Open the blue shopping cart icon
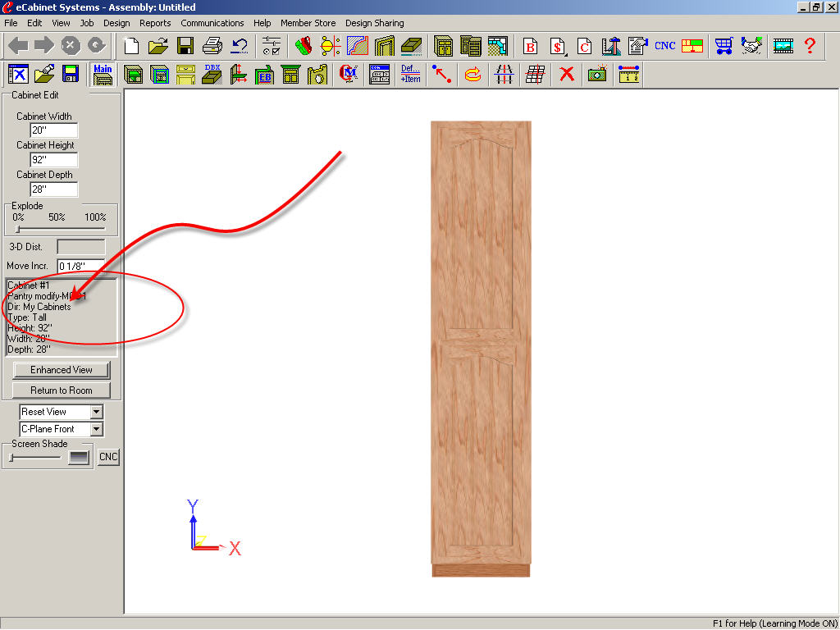 click(724, 46)
